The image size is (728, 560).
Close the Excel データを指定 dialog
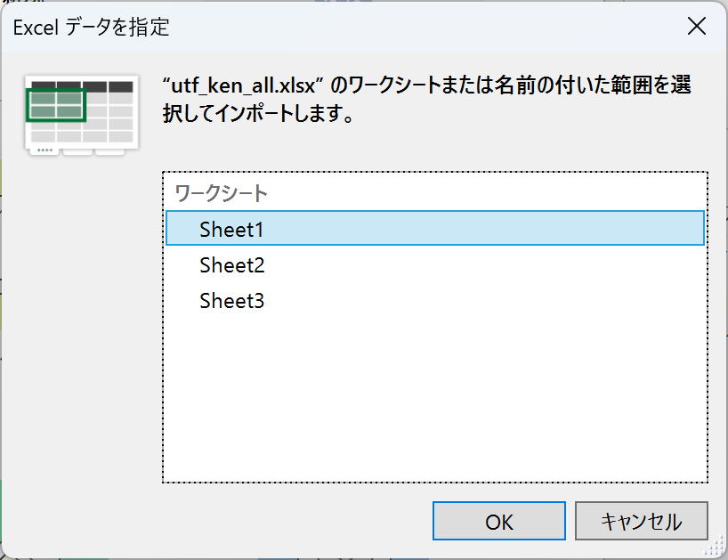click(x=697, y=26)
